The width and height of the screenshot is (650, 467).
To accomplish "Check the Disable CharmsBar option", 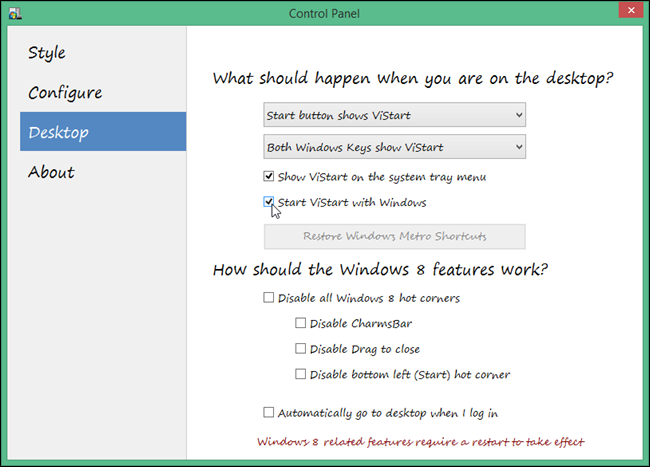I will click(300, 323).
